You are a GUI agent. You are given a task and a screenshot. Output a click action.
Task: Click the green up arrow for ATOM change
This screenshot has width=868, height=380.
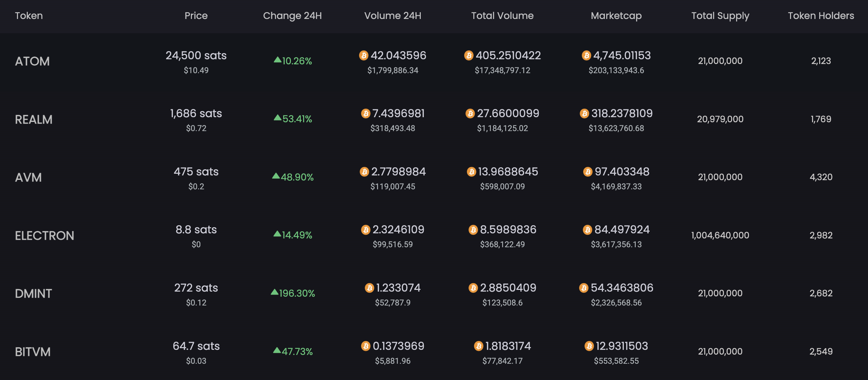coord(277,60)
